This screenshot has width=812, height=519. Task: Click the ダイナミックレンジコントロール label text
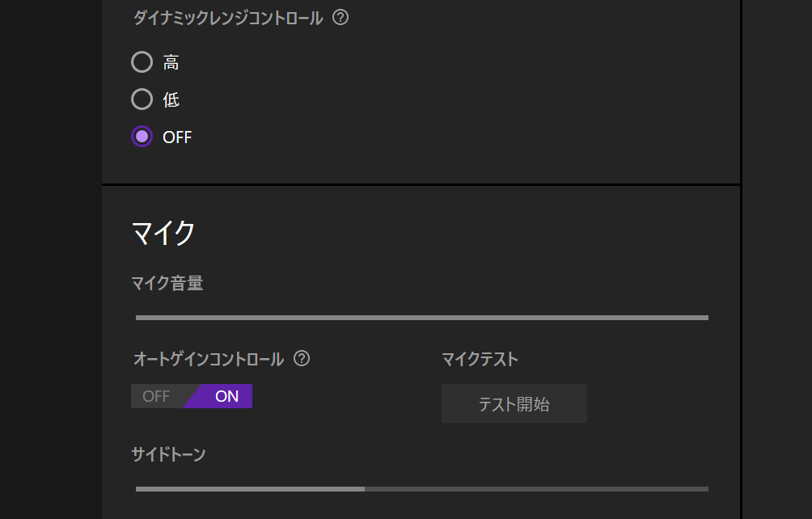pyautogui.click(x=228, y=18)
